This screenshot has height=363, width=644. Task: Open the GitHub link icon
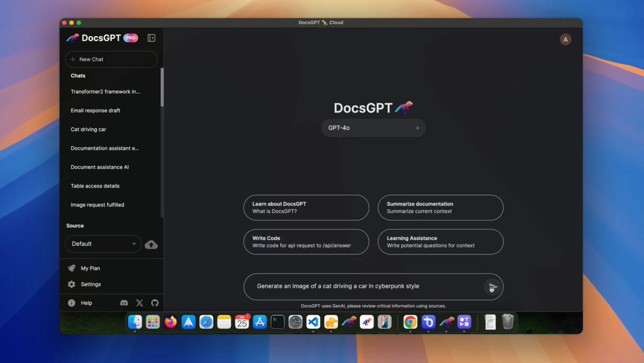click(155, 303)
